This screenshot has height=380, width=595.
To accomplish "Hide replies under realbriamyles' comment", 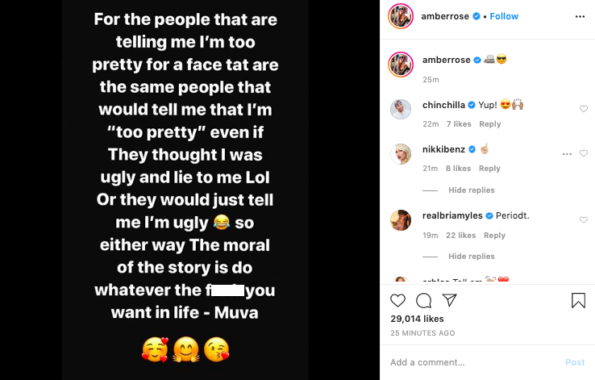I will pos(471,256).
